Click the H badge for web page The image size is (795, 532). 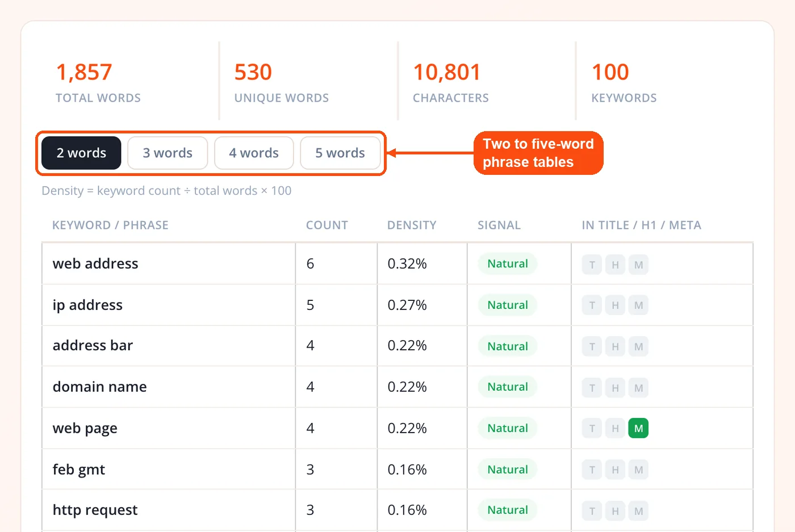tap(615, 429)
